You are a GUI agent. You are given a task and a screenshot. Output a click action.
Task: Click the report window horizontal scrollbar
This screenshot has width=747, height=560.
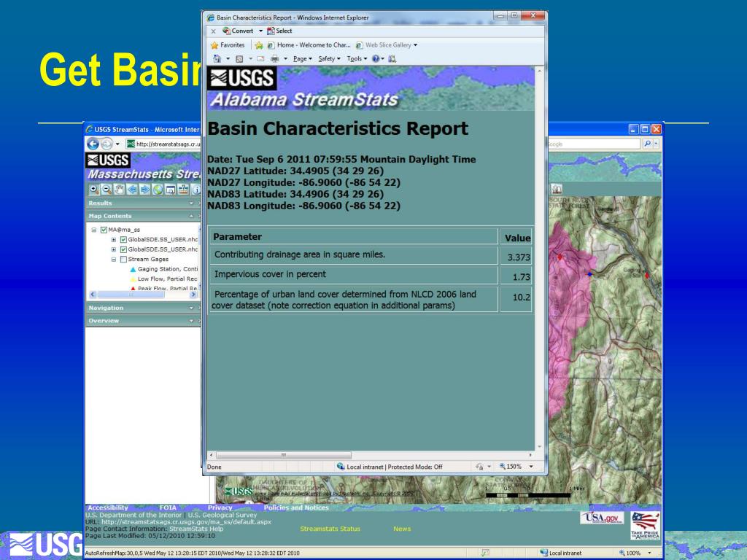click(x=284, y=455)
